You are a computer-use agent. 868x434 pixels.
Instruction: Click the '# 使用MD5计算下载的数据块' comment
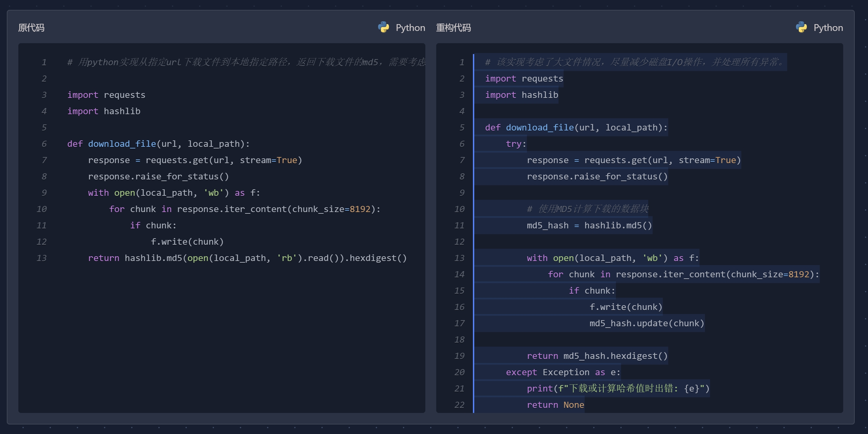588,209
